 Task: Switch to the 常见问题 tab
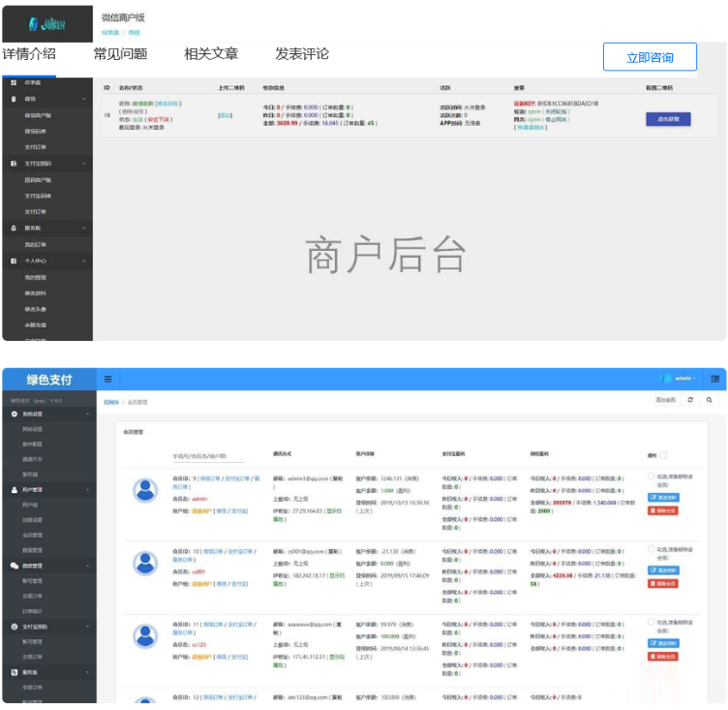tap(120, 54)
